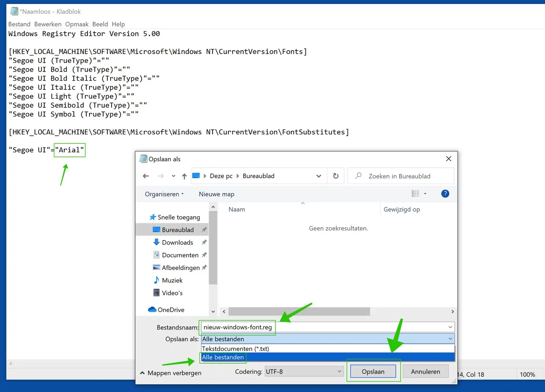Click navigation pane scroll down arrow
This screenshot has height=392, width=545.
pyautogui.click(x=213, y=311)
